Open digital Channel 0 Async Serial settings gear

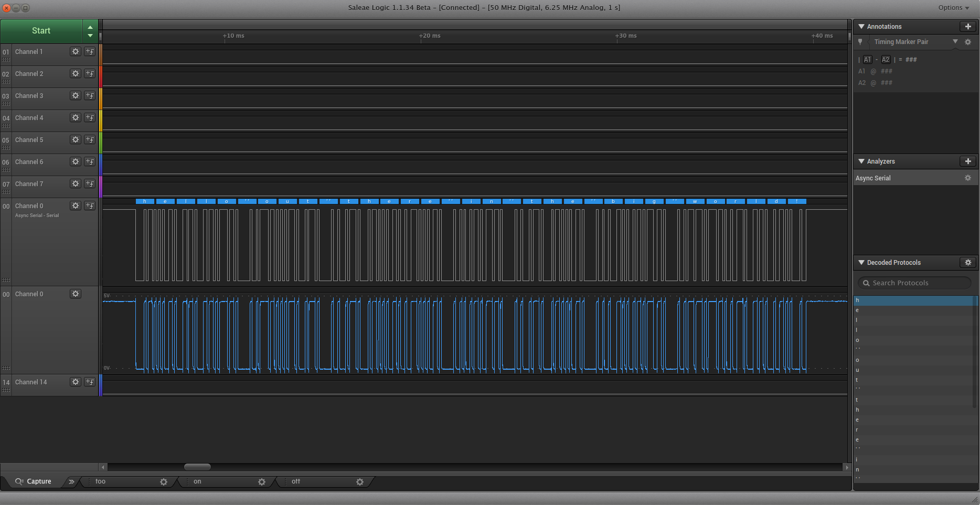pyautogui.click(x=76, y=206)
